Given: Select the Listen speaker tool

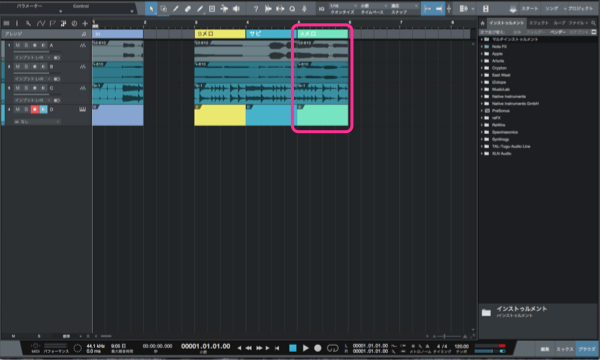Looking at the screenshot, I should 236,8.
